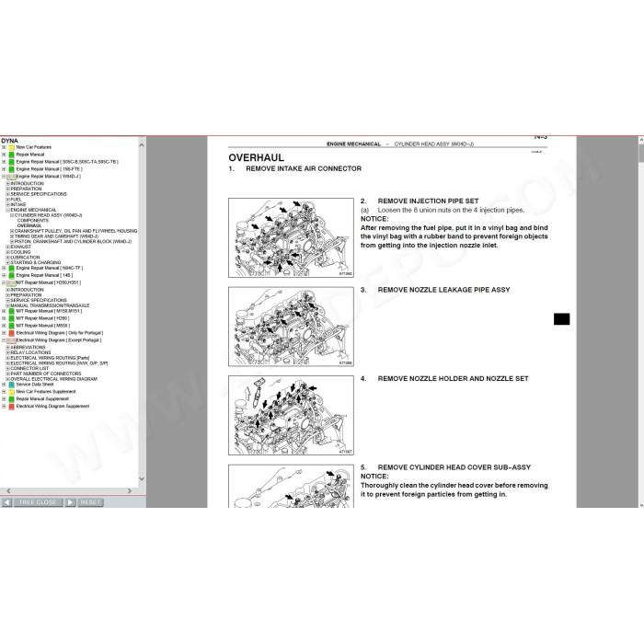Click the tree panel scroll-down arrow

pos(142,479)
